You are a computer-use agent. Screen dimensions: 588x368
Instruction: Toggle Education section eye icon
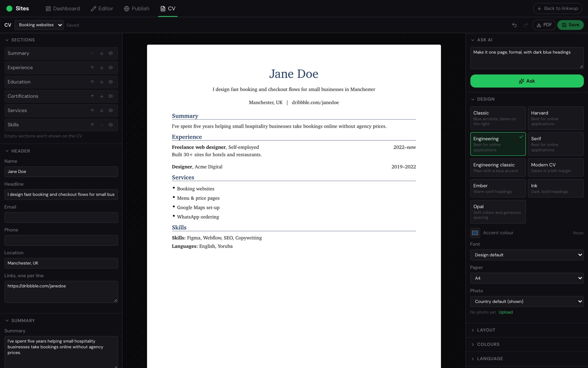tap(111, 82)
